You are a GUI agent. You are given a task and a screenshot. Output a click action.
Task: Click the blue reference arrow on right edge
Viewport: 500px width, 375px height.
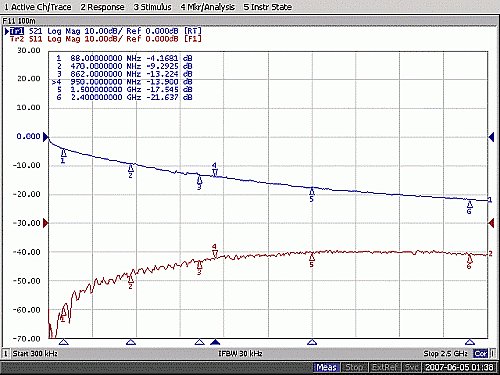[491, 137]
